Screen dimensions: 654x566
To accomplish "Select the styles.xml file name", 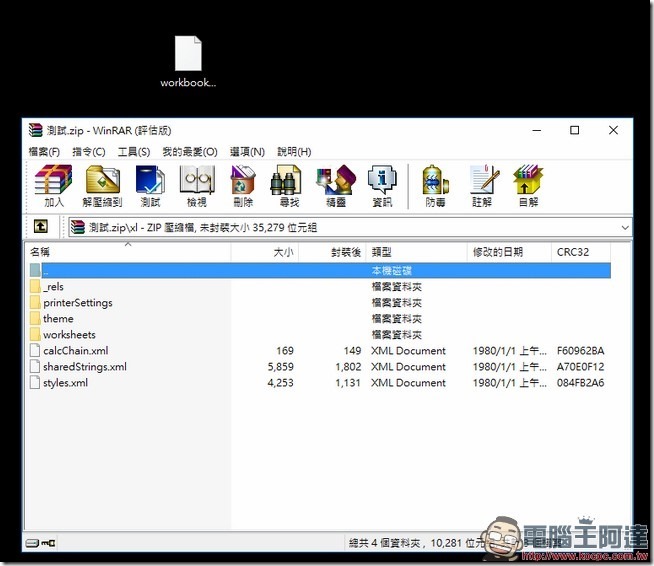I will click(x=65, y=382).
